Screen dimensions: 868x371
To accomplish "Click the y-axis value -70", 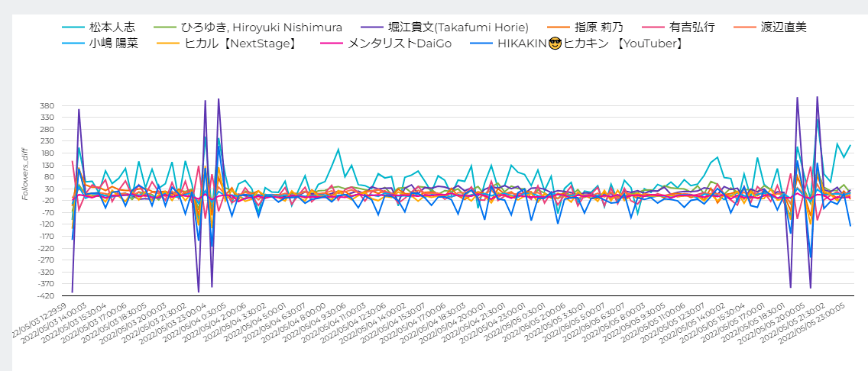I will (47, 212).
